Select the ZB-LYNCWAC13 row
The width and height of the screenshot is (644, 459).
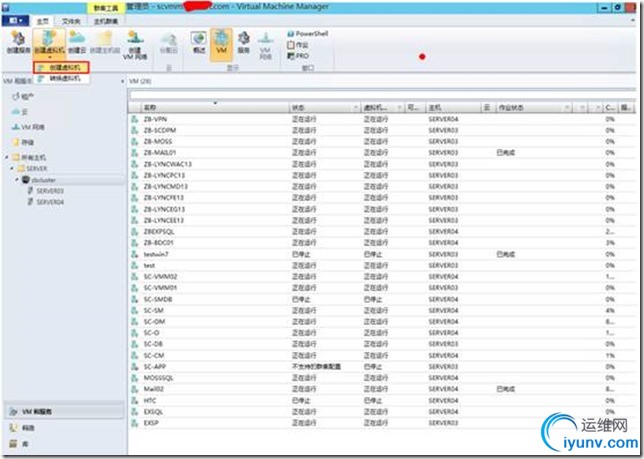click(382, 164)
